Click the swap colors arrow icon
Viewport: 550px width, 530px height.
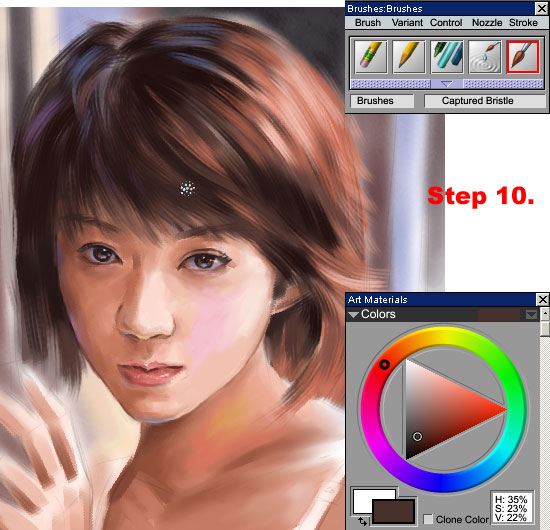pyautogui.click(x=362, y=522)
